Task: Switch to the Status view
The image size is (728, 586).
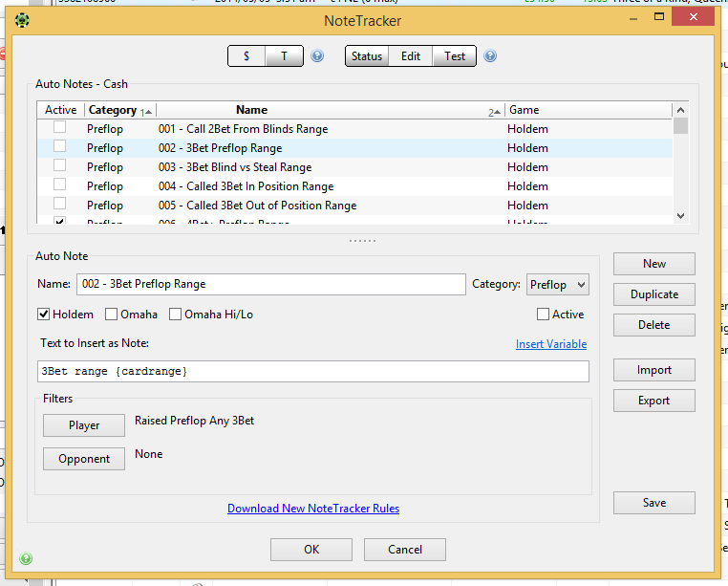Action: pyautogui.click(x=366, y=56)
